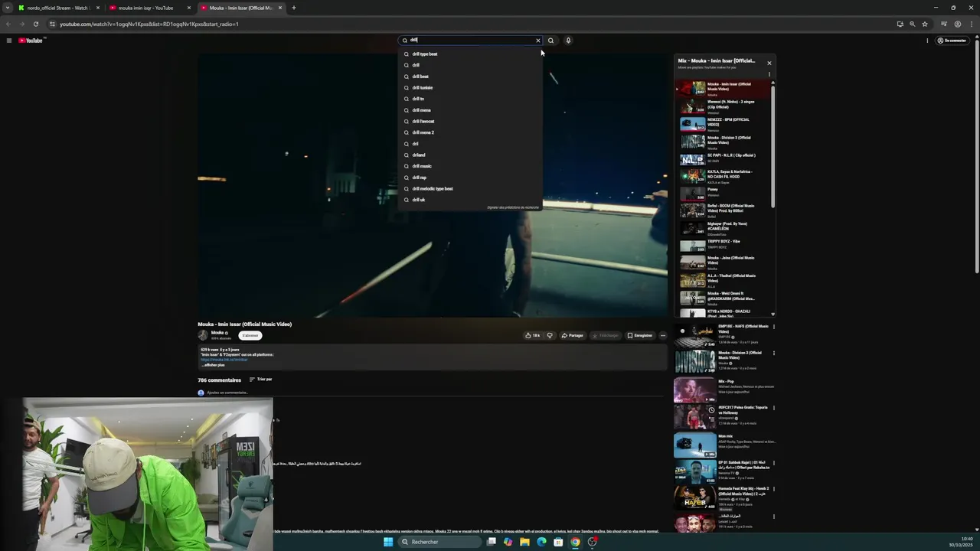The image size is (980, 551).
Task: Open Chrome profile avatar menu
Action: coord(958,24)
